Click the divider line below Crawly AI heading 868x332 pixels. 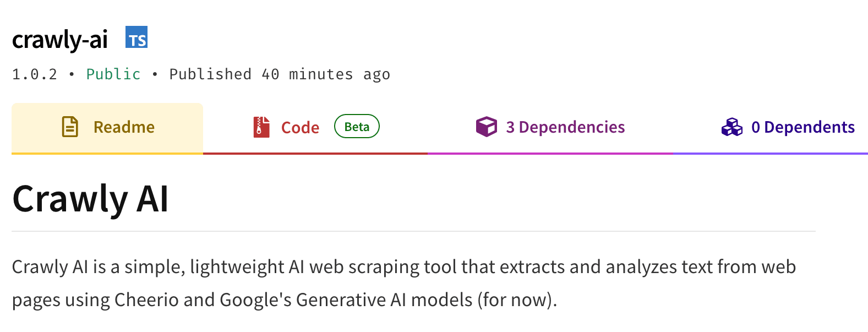pyautogui.click(x=413, y=231)
